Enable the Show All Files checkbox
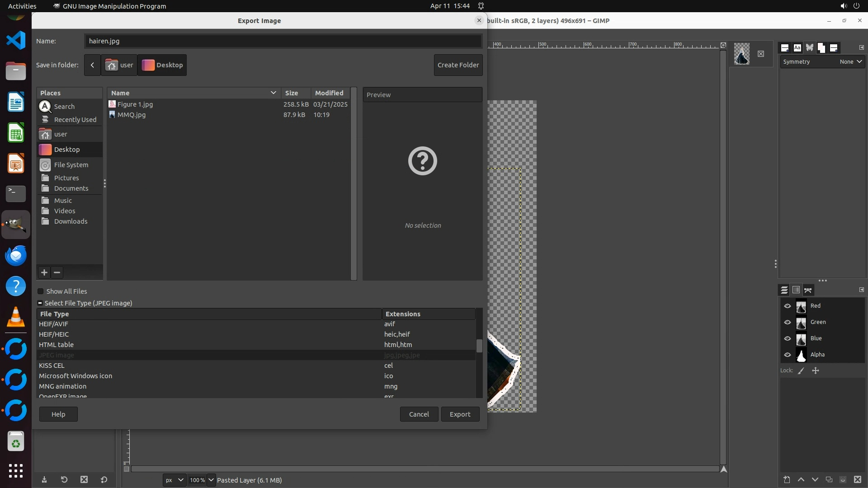This screenshot has height=488, width=868. click(41, 291)
